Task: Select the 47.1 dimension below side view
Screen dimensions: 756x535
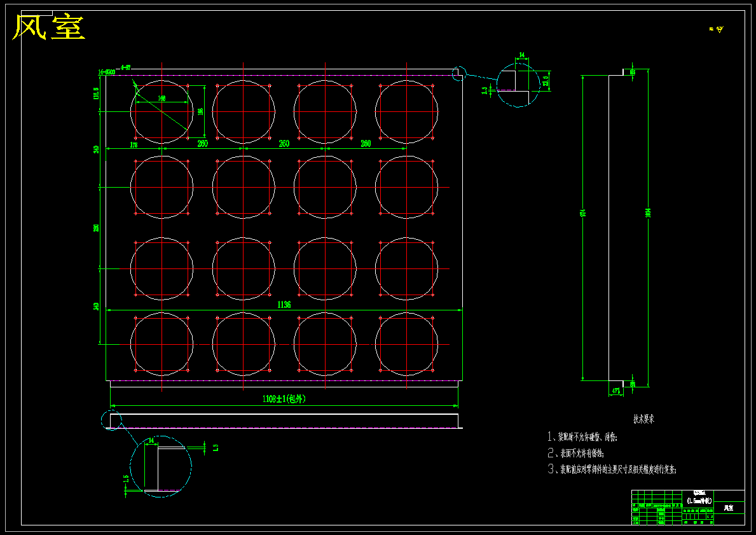Action: click(616, 391)
